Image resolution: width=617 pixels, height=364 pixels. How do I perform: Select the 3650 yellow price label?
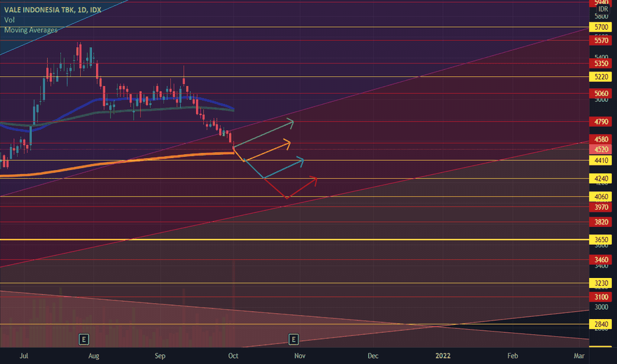point(600,240)
